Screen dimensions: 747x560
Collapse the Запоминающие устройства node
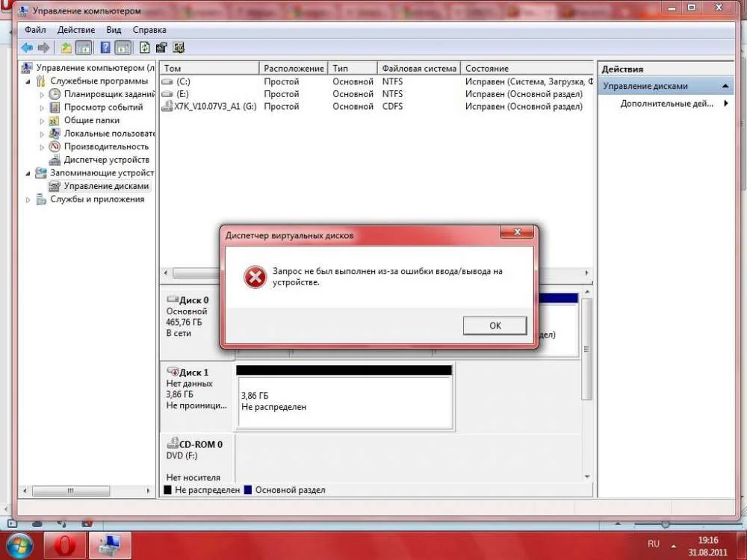28,173
